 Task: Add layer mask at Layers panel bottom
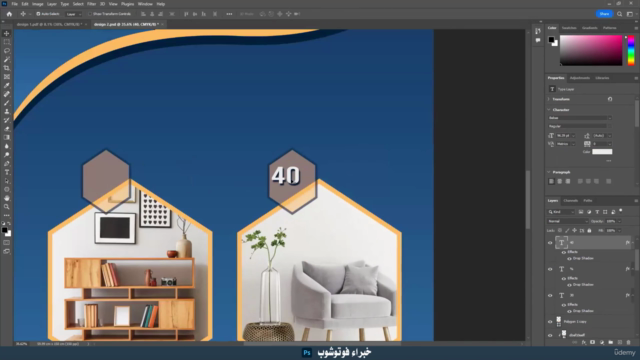(x=593, y=342)
